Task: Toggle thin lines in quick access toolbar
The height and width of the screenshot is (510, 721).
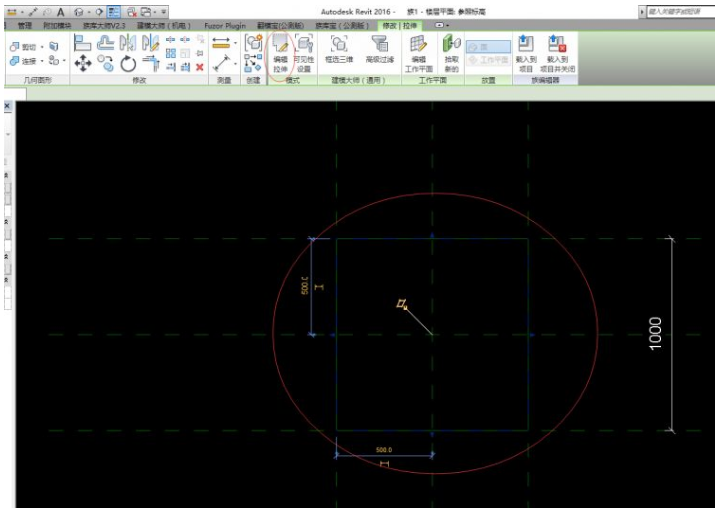Action: coord(114,11)
